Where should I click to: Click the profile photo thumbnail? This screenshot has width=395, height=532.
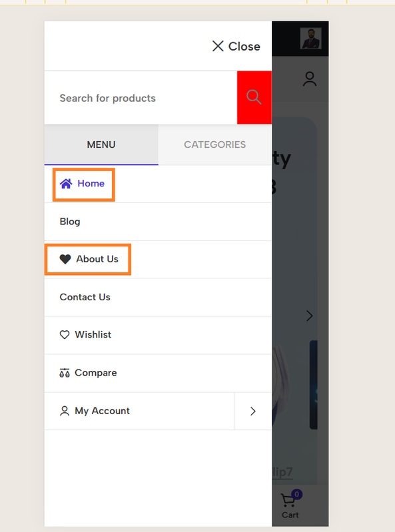tap(311, 39)
